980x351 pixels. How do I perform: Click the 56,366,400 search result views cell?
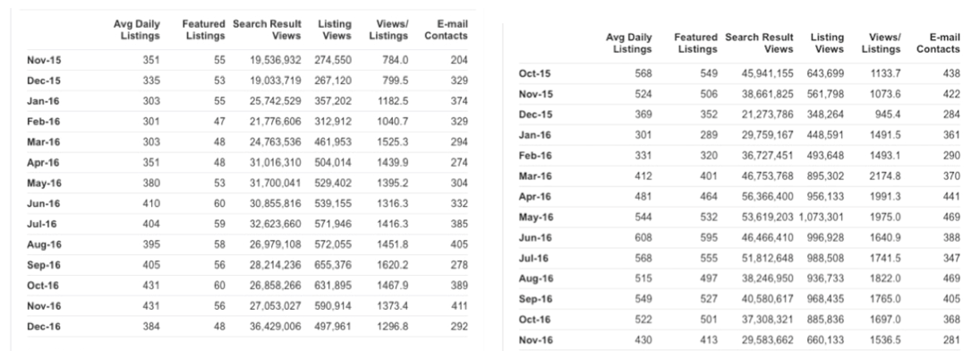767,197
